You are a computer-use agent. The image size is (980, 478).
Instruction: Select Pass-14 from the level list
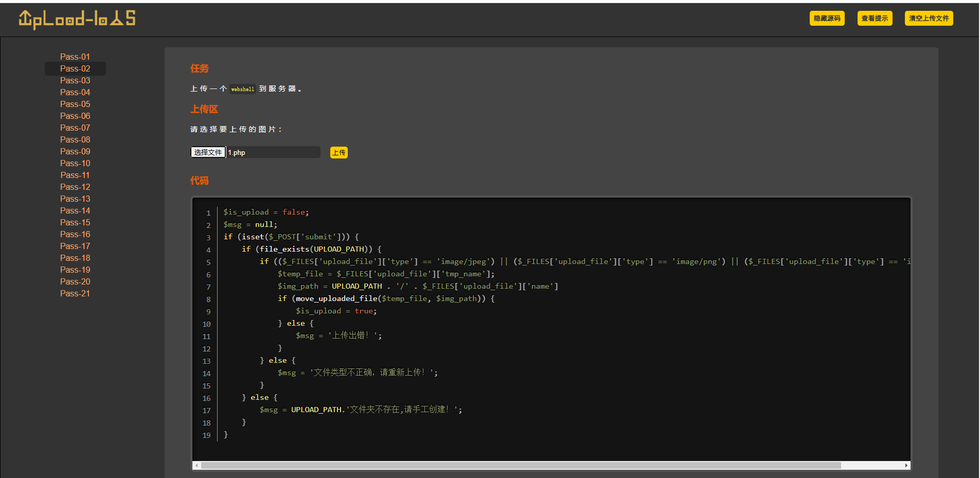click(x=75, y=210)
